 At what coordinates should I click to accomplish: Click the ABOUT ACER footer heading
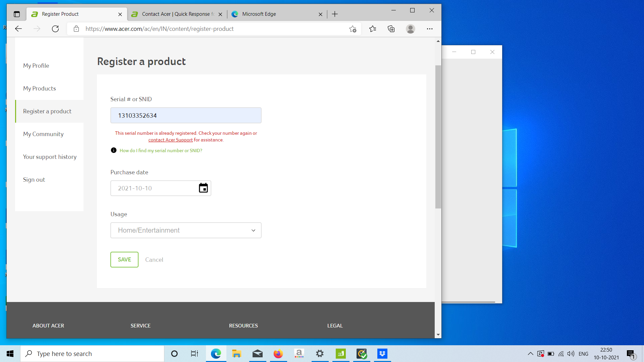pyautogui.click(x=48, y=326)
